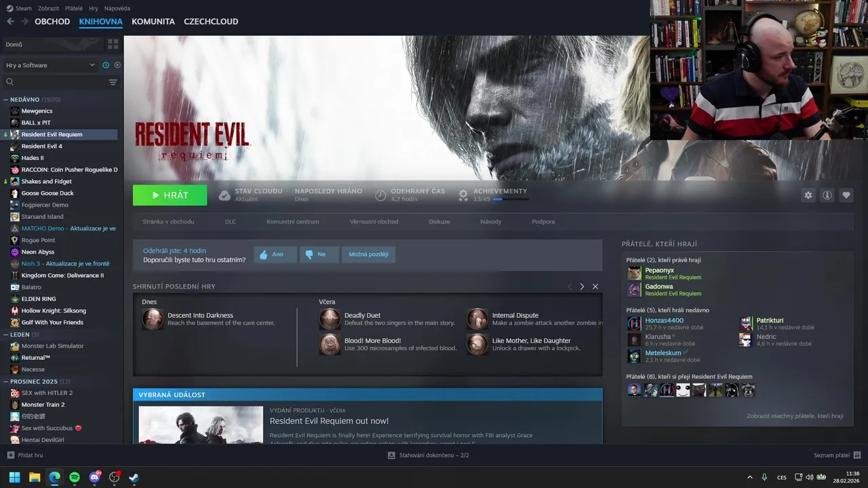Viewport: 868px width, 488px height.
Task: Collapse the LEDEN category
Action: pos(5,334)
